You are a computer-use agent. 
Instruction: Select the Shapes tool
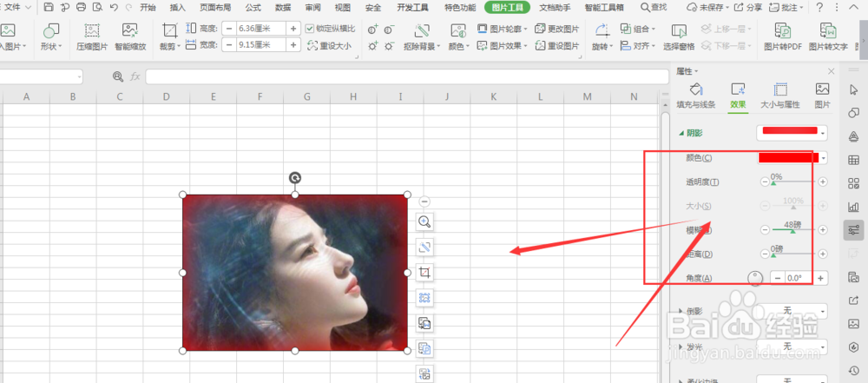[51, 37]
